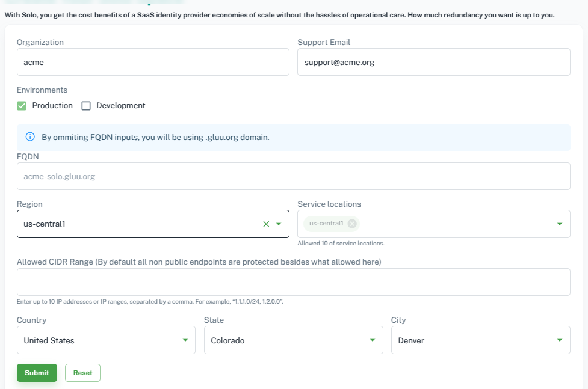This screenshot has height=389, width=588.
Task: Click the Reset button
Action: click(x=82, y=372)
